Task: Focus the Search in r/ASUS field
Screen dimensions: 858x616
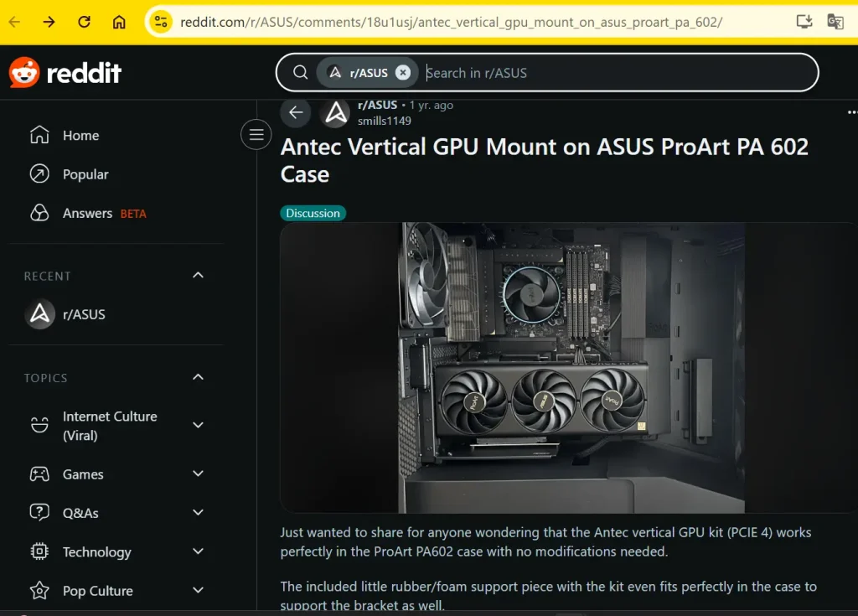Action: pyautogui.click(x=618, y=73)
